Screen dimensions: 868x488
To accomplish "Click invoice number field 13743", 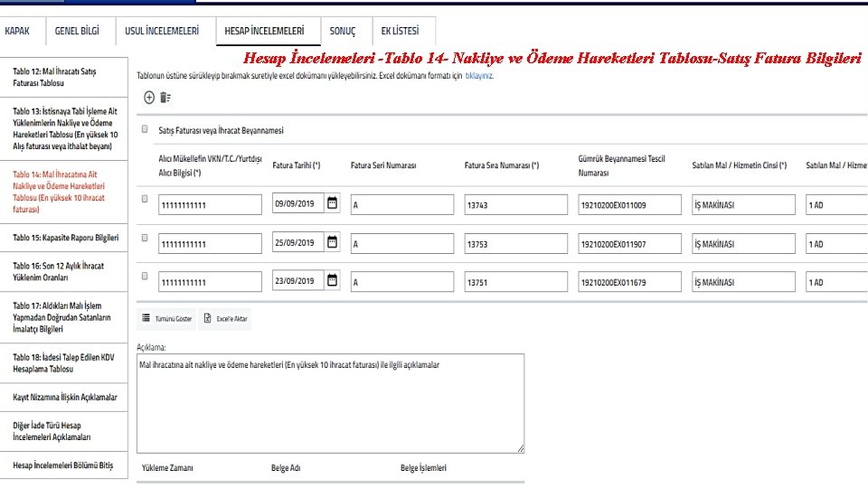I will click(516, 205).
